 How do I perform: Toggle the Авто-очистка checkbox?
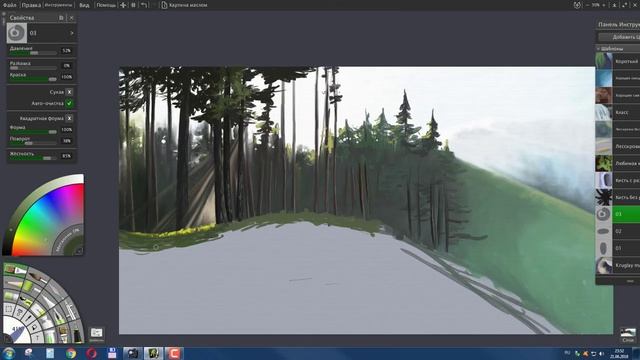pyautogui.click(x=69, y=103)
